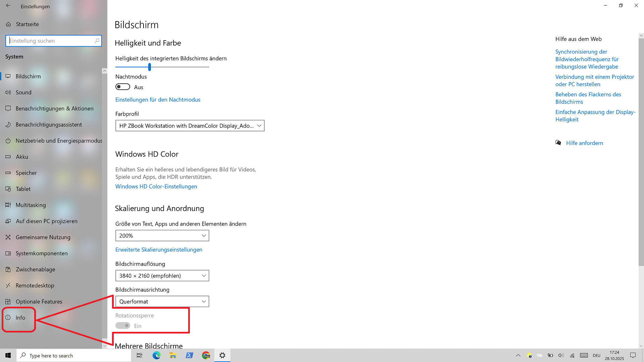The width and height of the screenshot is (644, 362).
Task: Click the back arrow in Einstellungen
Action: tap(8, 6)
